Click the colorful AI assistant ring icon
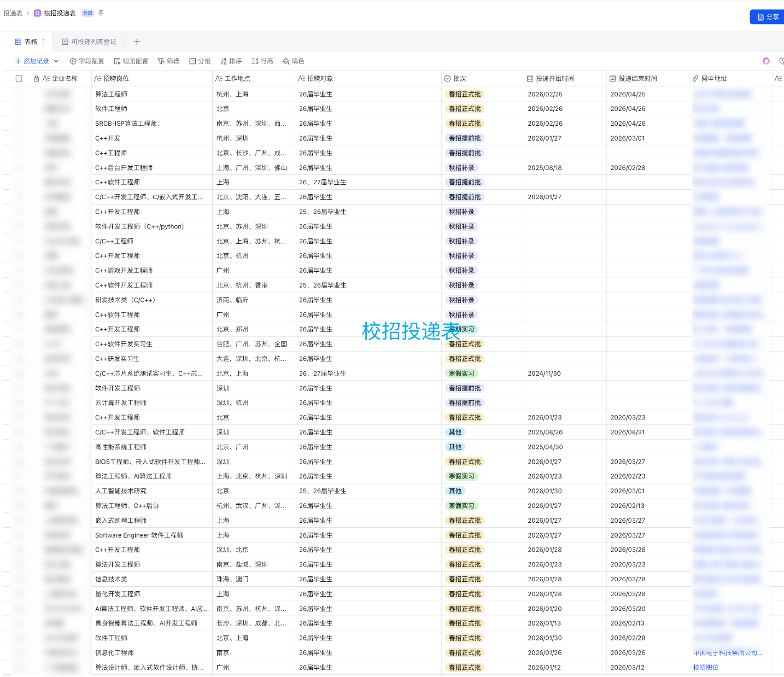Viewport: 784px width, 677px height. pyautogui.click(x=766, y=61)
